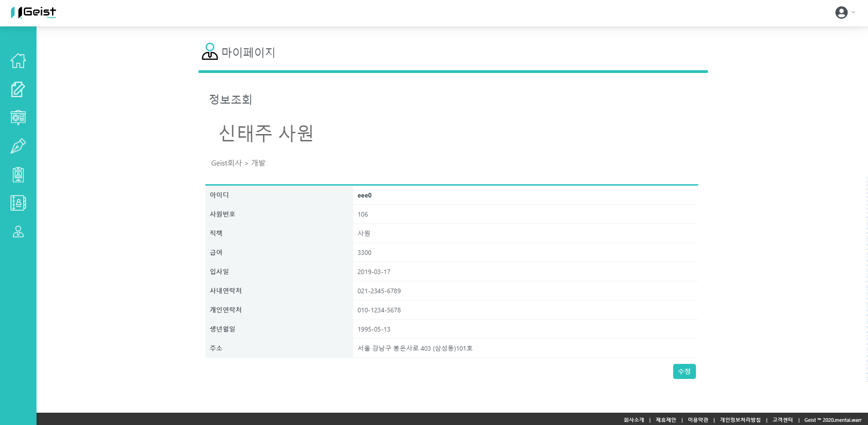Image resolution: width=868 pixels, height=425 pixels.
Task: Select the Home icon in the sidebar
Action: (18, 61)
